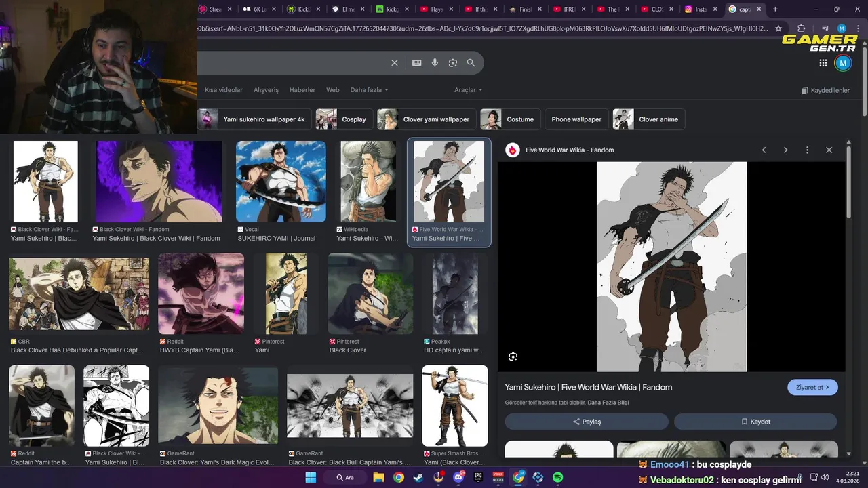Expand the Araçlar tools dropdown

[x=468, y=90]
